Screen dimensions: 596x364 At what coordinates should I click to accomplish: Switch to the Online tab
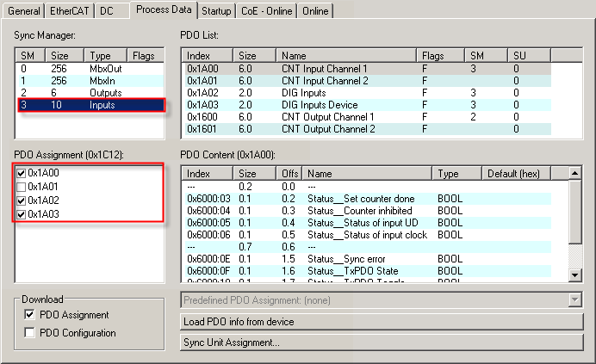(315, 11)
